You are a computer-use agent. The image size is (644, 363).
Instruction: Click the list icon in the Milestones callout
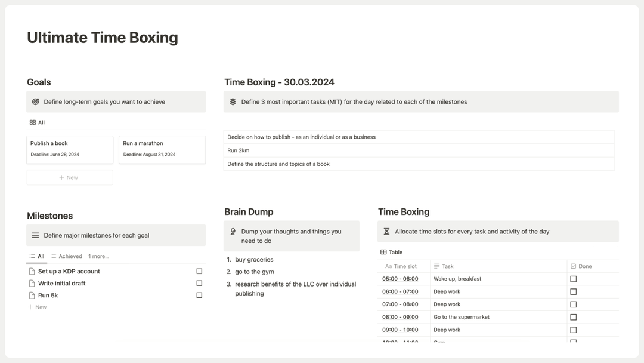click(x=36, y=235)
